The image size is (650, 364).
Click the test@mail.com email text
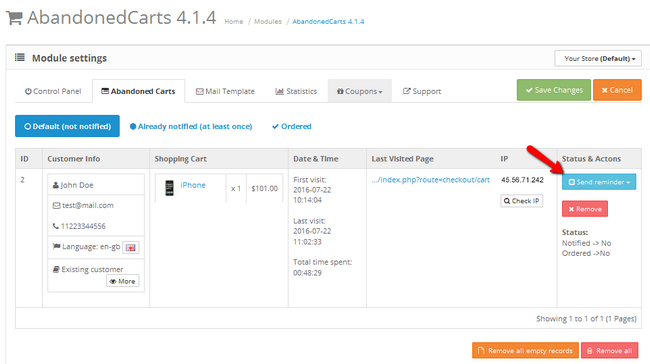(87, 206)
